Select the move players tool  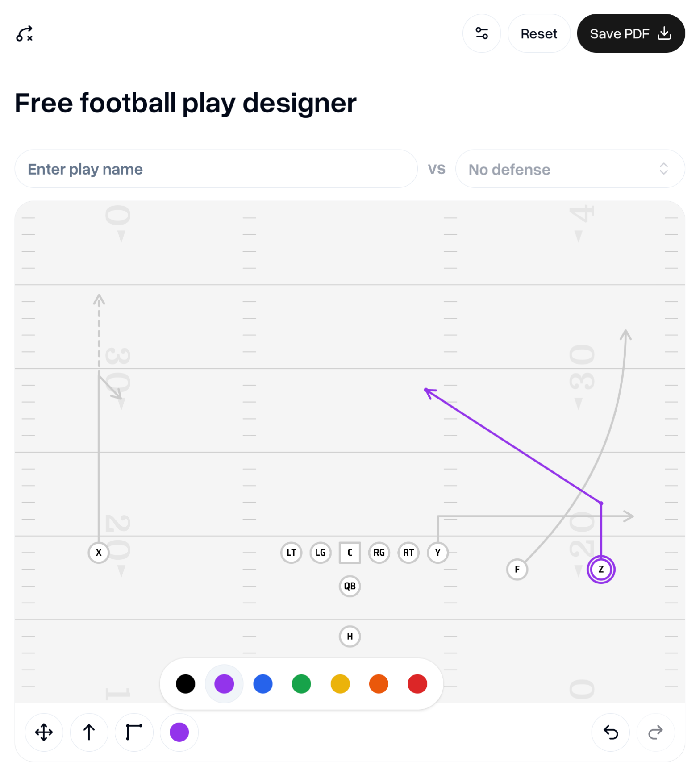pyautogui.click(x=44, y=732)
